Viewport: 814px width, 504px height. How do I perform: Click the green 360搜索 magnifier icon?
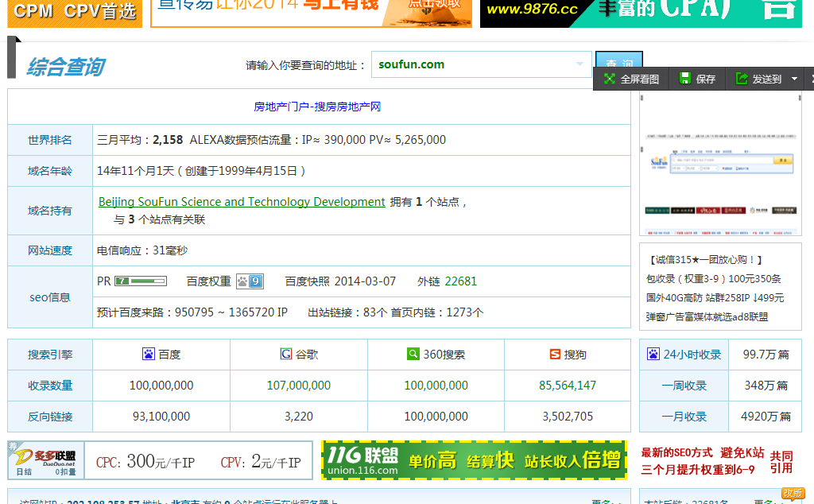pos(413,354)
